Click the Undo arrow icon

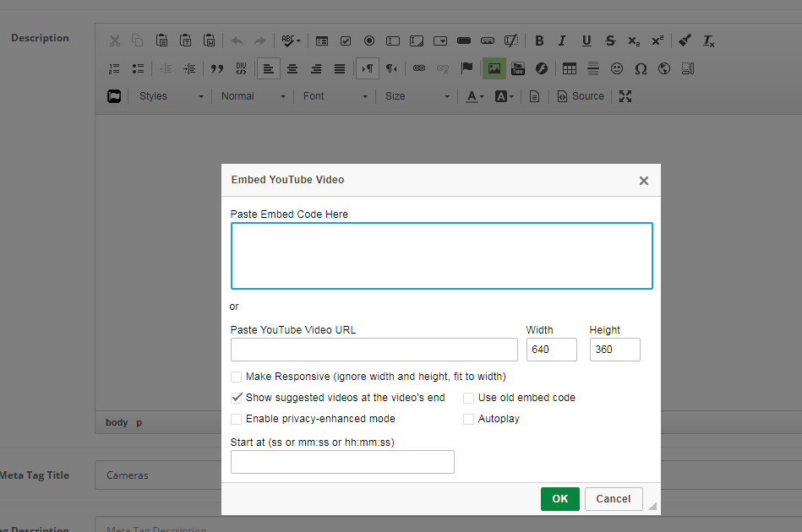(237, 41)
